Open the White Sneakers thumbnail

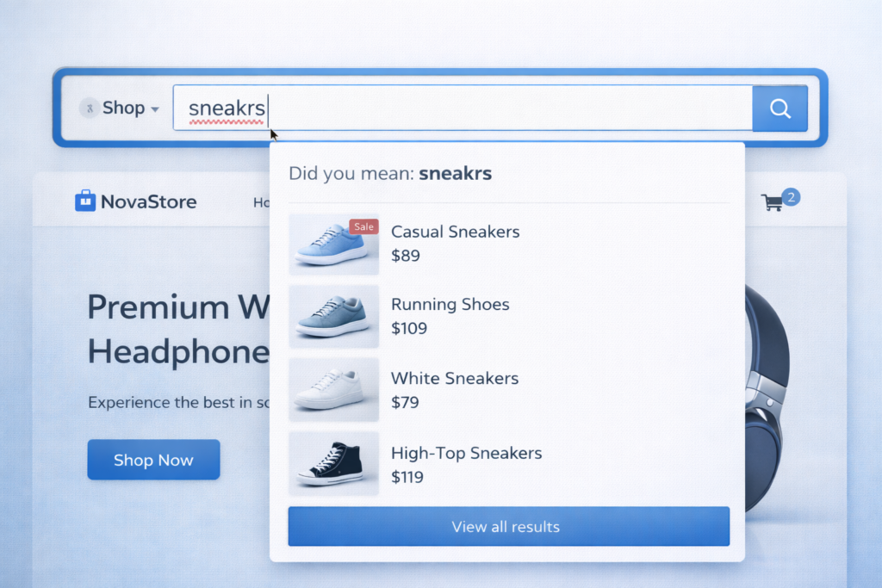(333, 390)
